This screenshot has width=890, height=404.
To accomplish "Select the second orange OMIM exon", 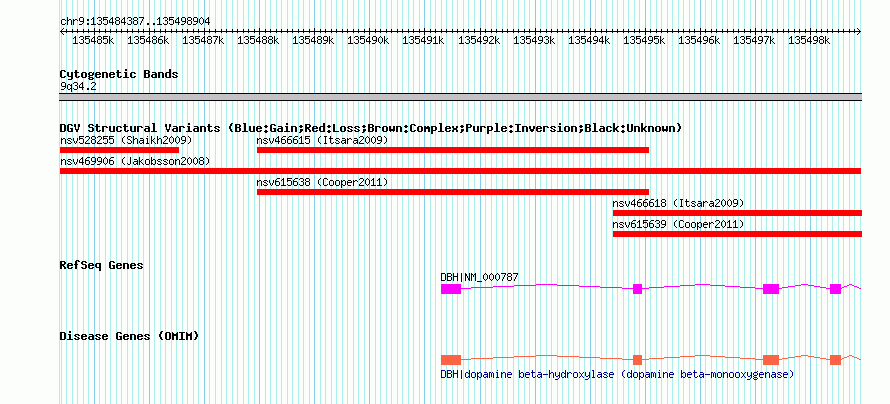I will point(637,360).
